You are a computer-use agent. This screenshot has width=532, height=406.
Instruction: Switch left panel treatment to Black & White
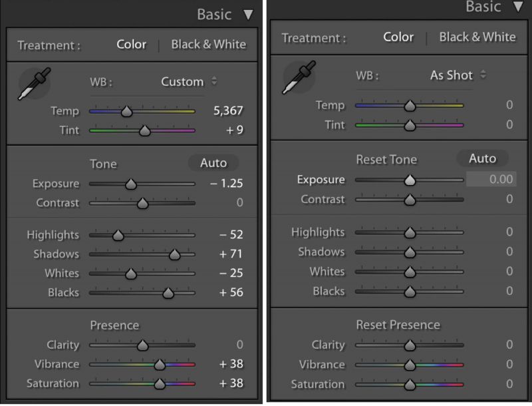point(208,45)
